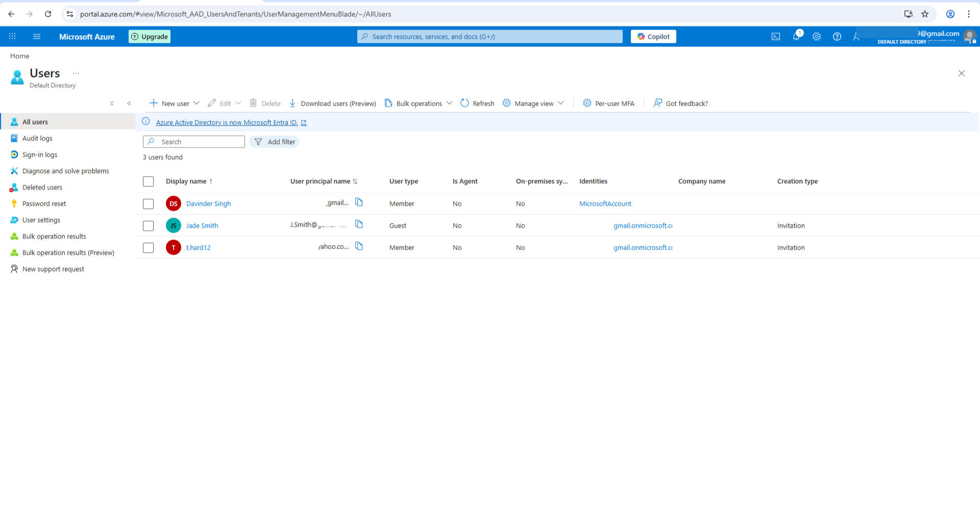Sort by User principal name column
Screen dimensions: 980x505
[x=324, y=181]
